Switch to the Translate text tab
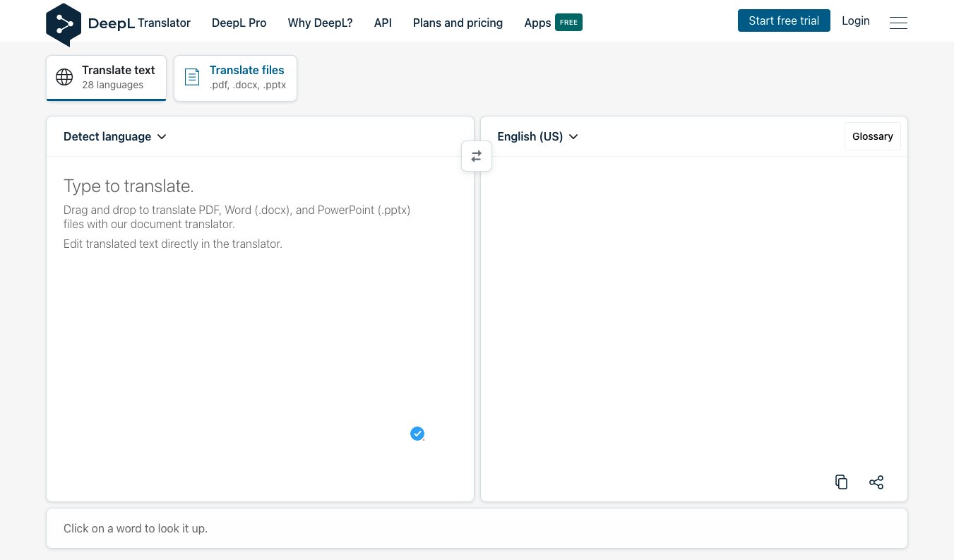The width and height of the screenshot is (954, 560). 107,78
